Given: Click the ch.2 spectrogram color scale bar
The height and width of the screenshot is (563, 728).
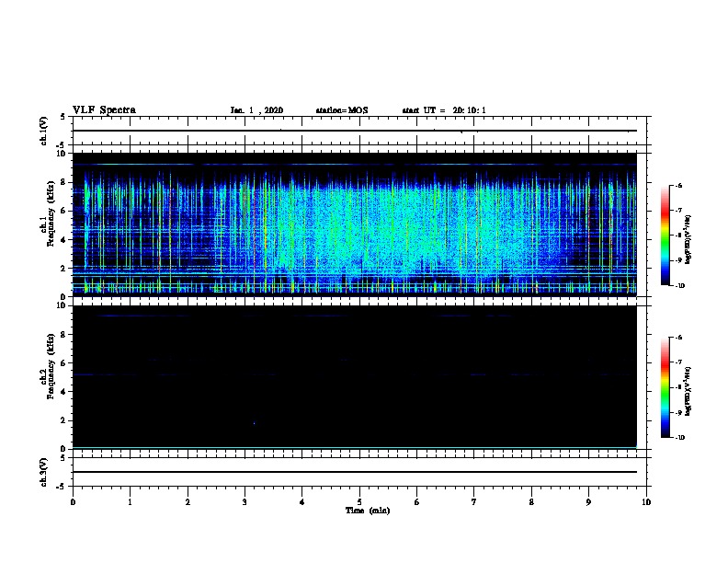Looking at the screenshot, I should pos(665,387).
